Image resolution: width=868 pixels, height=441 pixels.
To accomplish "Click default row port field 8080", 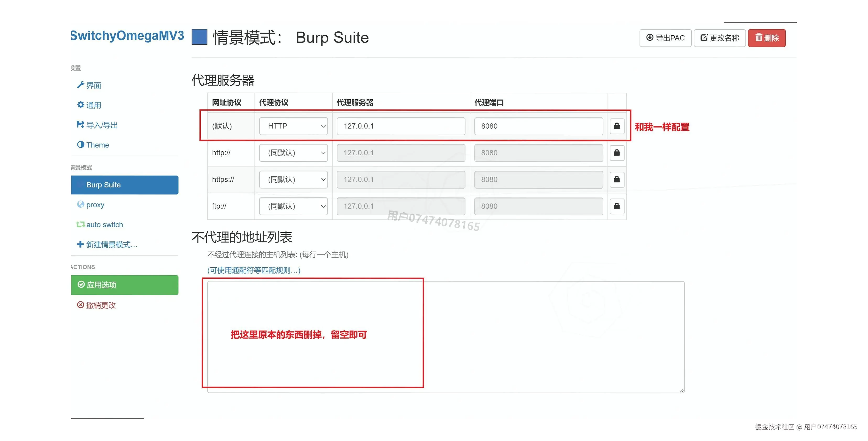I will point(539,126).
